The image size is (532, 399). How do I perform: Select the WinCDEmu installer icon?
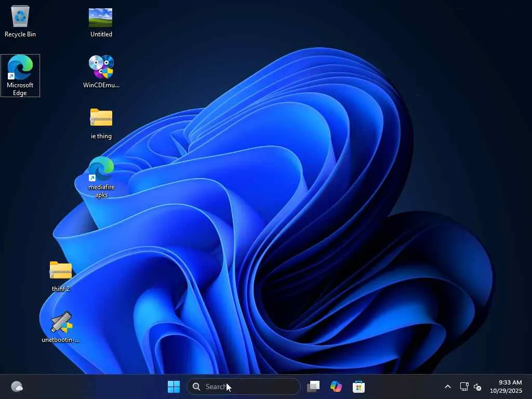(x=101, y=66)
